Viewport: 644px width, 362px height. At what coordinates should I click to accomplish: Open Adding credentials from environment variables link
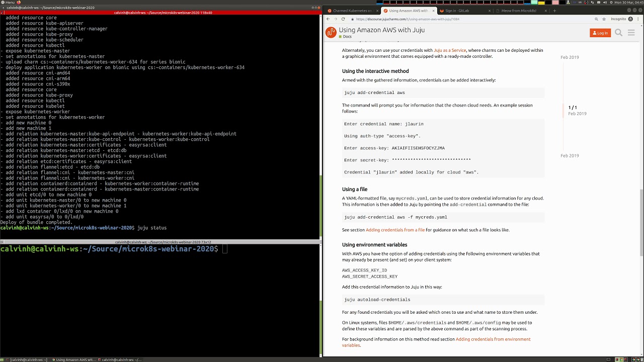click(x=436, y=342)
